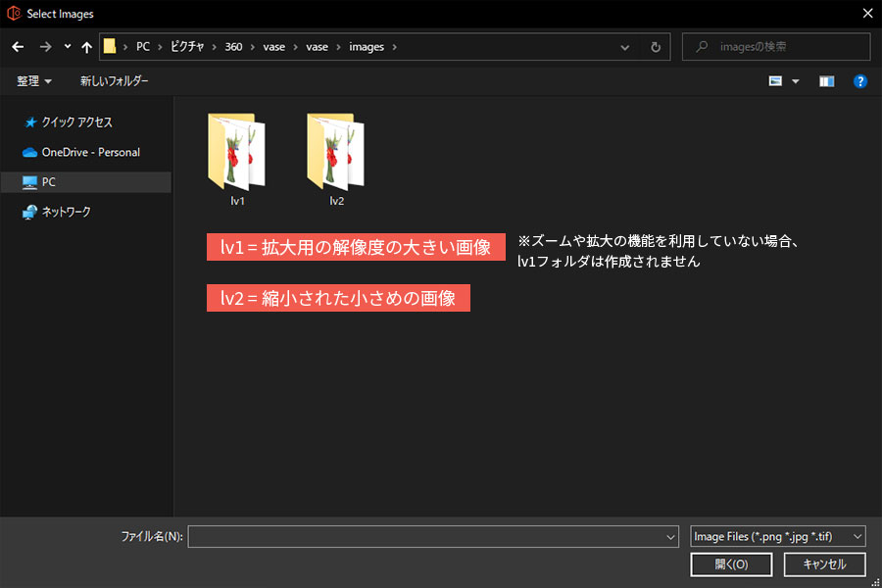Expand the view options dropdown arrow
The height and width of the screenshot is (588, 882).
[x=796, y=81]
